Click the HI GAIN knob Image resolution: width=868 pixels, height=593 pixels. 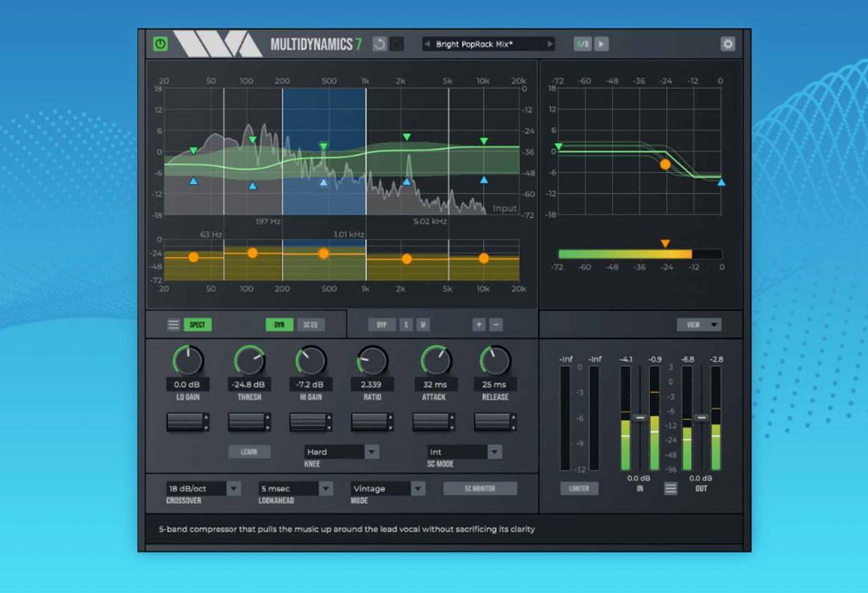click(x=311, y=361)
